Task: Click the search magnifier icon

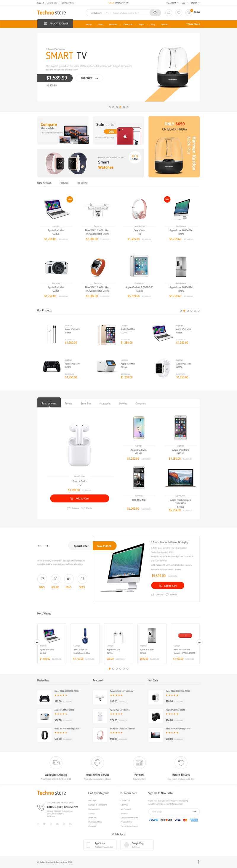Action: (x=155, y=13)
